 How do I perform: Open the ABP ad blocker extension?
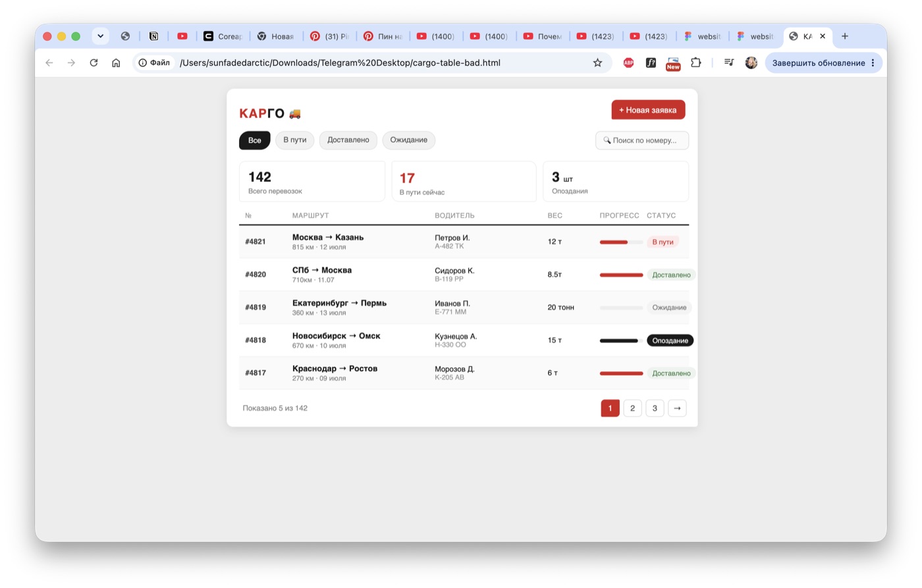(x=628, y=63)
